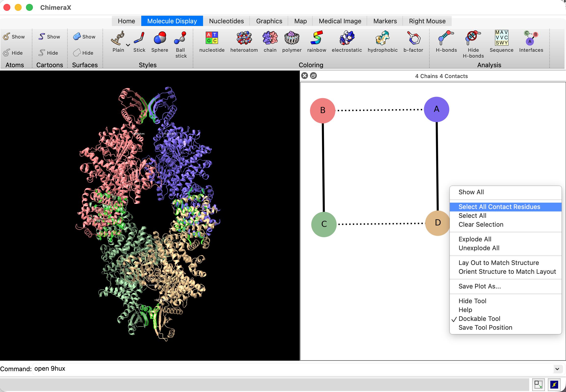Undock the contacts panel with float button

[x=313, y=76]
